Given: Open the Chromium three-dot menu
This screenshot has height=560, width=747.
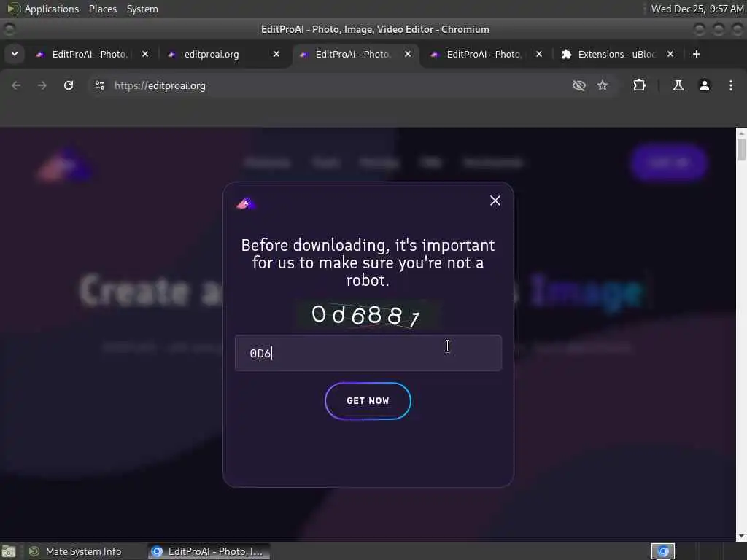Looking at the screenshot, I should pos(731,85).
